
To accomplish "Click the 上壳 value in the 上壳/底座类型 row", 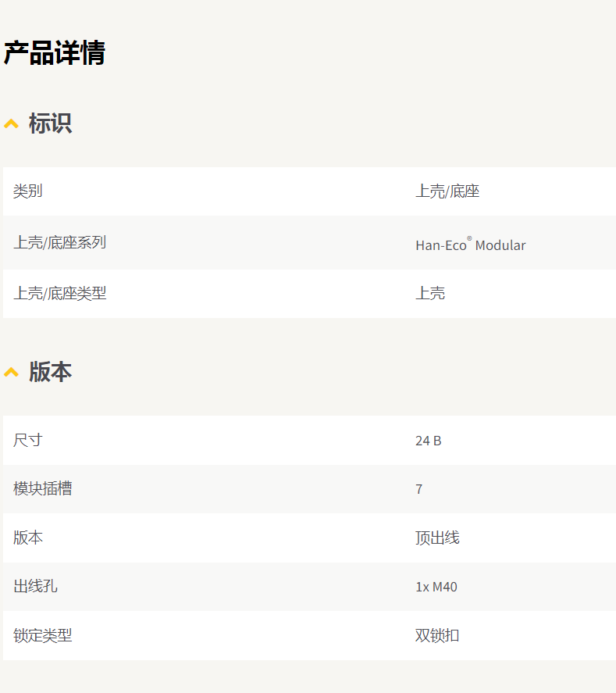I will (x=430, y=294).
